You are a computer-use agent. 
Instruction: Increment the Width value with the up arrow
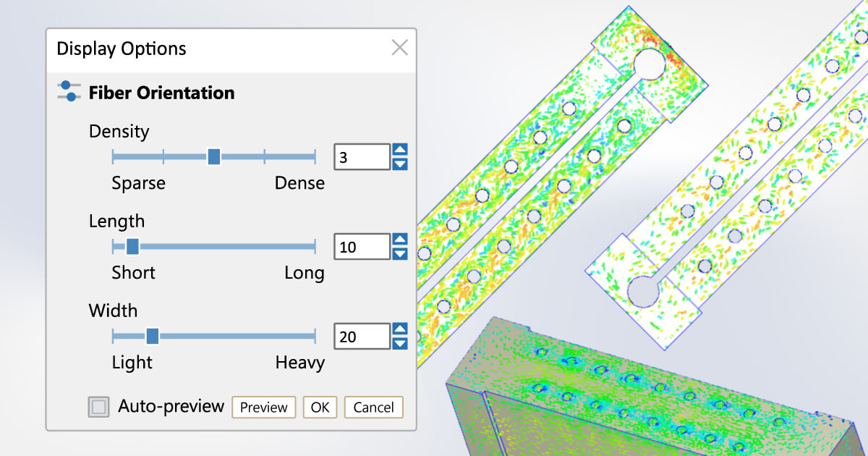pyautogui.click(x=399, y=328)
